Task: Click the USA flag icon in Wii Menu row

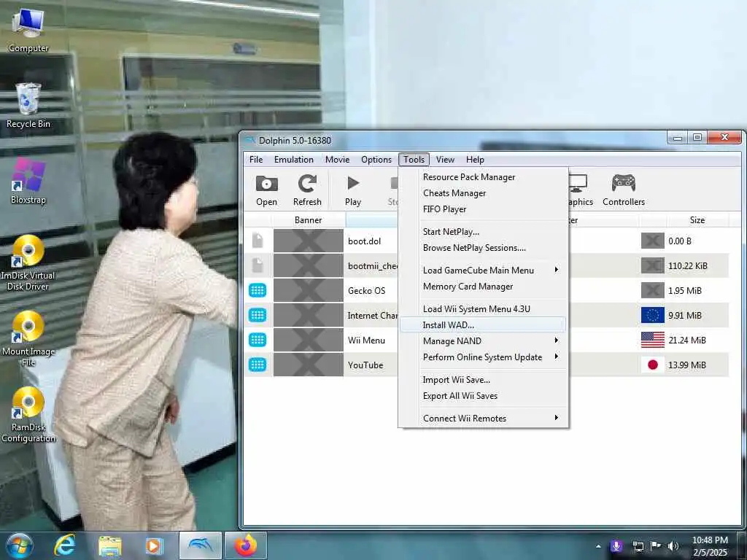Action: pyautogui.click(x=653, y=340)
